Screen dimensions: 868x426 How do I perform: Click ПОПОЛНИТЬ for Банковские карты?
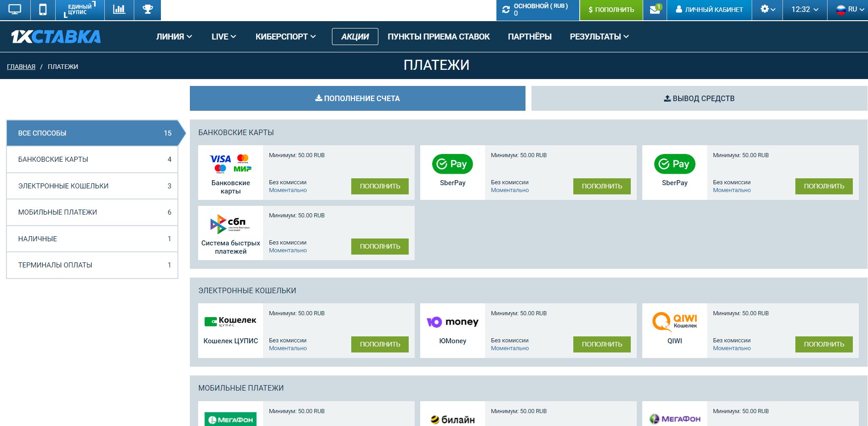click(380, 186)
